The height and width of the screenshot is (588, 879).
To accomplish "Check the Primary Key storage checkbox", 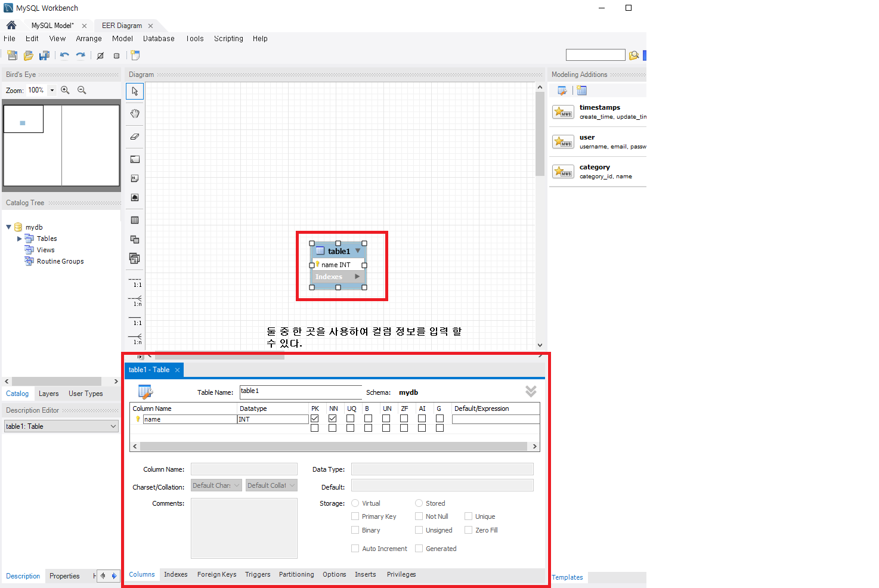I will pyautogui.click(x=355, y=516).
